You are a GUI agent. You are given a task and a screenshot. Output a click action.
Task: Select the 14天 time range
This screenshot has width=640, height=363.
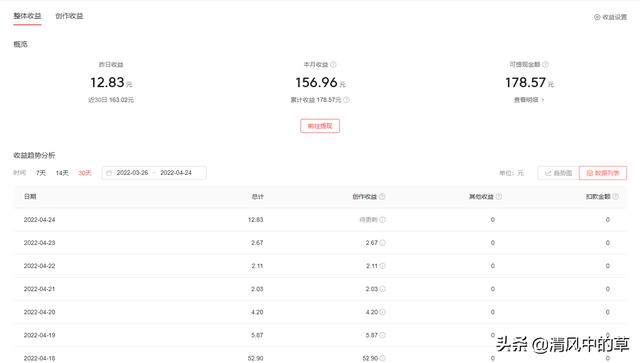(62, 173)
